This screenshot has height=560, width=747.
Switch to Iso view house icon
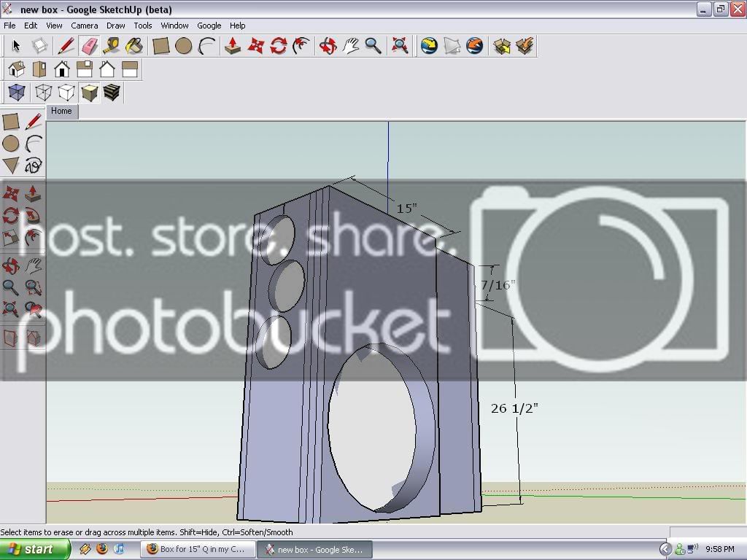tap(17, 69)
